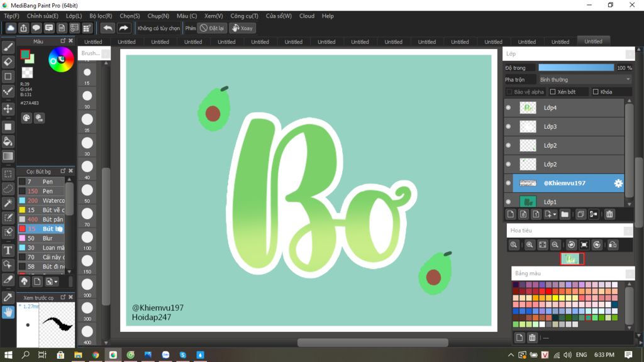Collapse the Brush size panel header button
The width and height of the screenshot is (644, 362).
[x=106, y=53]
